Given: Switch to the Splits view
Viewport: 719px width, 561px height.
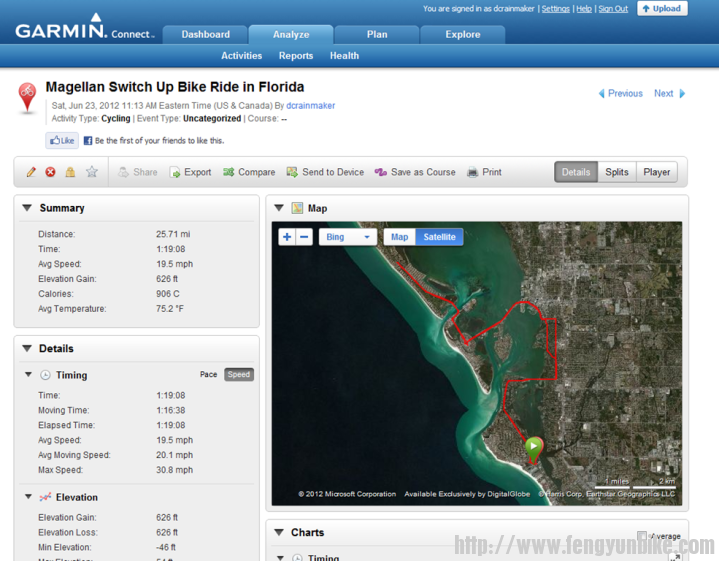Looking at the screenshot, I should coord(617,172).
